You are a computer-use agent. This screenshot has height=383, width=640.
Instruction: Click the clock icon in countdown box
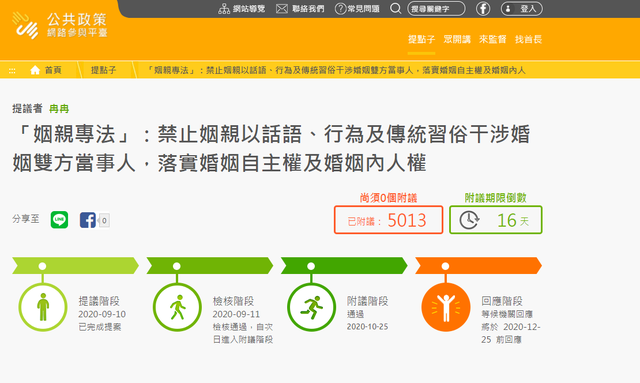469,220
